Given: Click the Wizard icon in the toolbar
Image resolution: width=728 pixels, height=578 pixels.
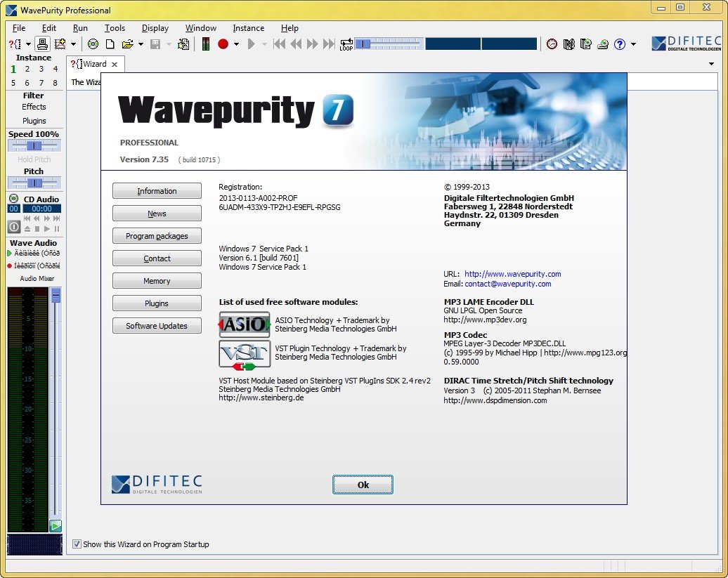Looking at the screenshot, I should point(15,44).
